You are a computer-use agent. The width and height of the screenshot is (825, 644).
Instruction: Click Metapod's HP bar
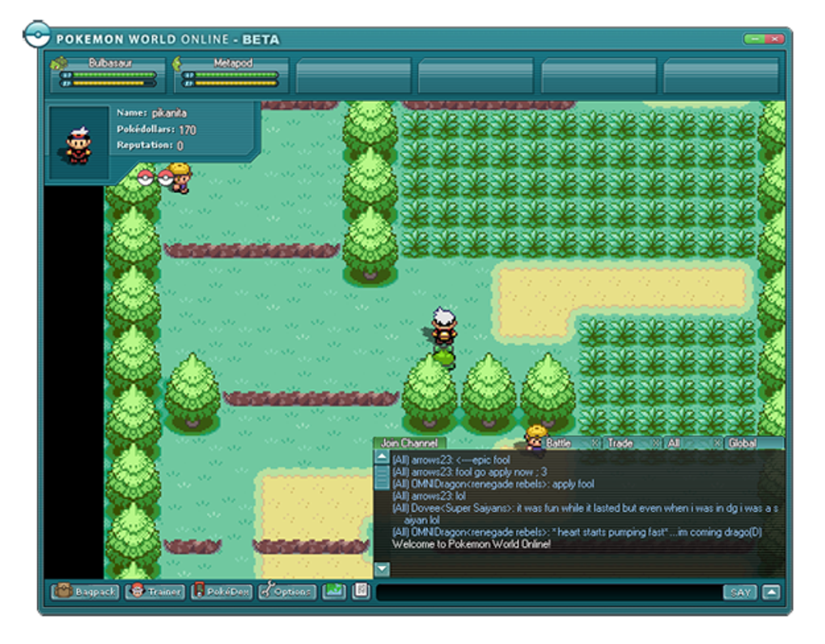tap(231, 75)
